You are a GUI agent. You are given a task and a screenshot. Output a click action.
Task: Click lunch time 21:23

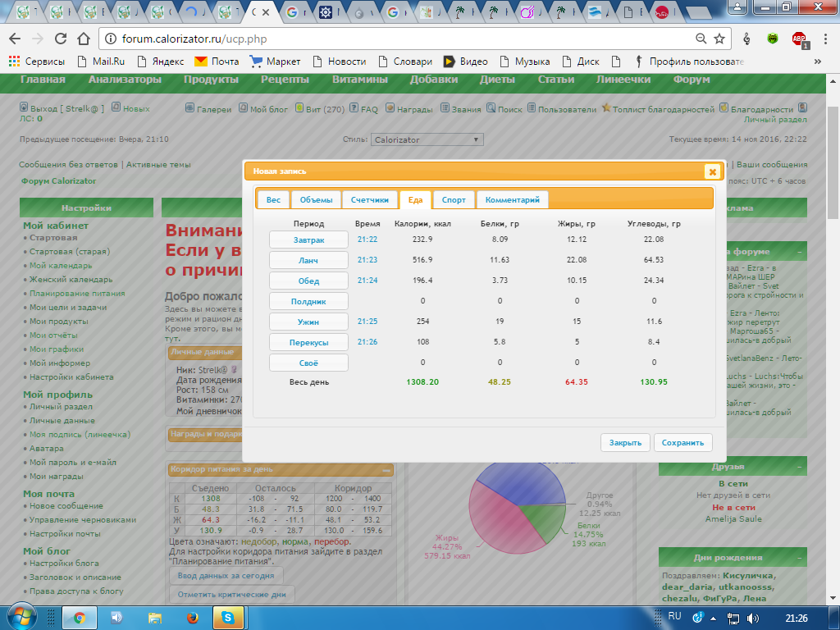367,259
